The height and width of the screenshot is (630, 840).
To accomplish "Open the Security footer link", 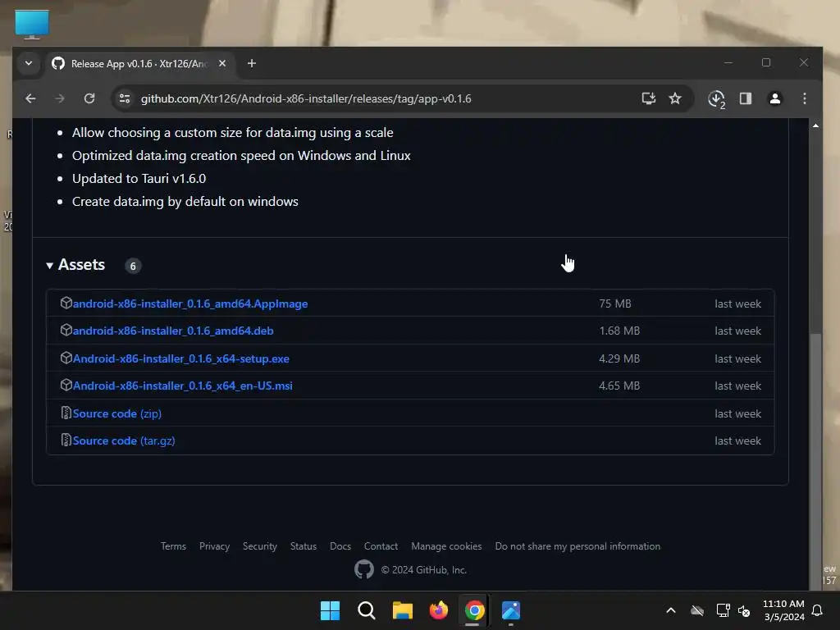I will [260, 546].
